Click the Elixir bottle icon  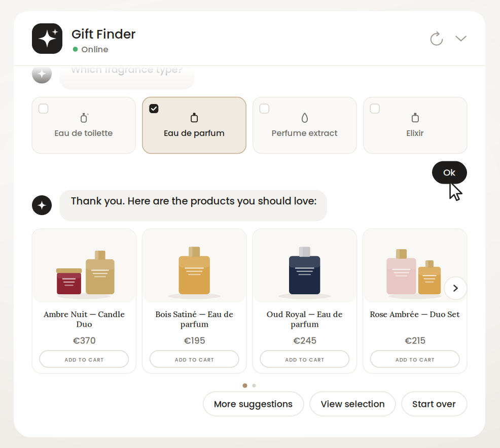coord(415,118)
